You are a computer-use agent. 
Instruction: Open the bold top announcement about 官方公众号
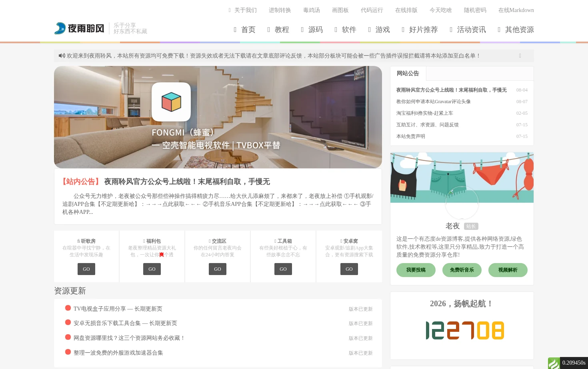point(452,90)
